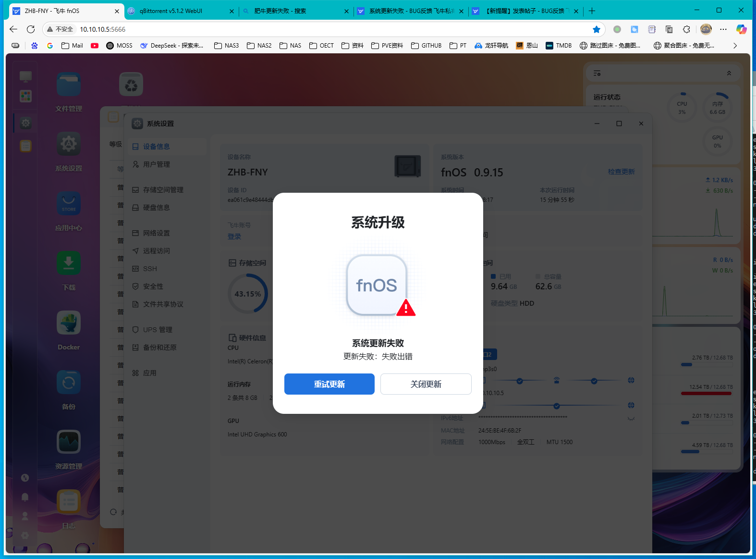Screen dimensions: 756x559
Task: Click the 2.76 TB storage usage bar
Action: (x=707, y=364)
